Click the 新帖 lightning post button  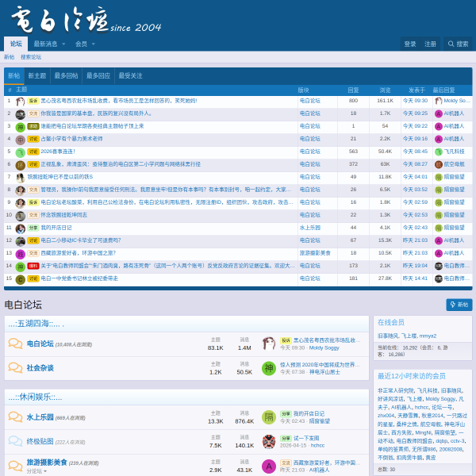[459, 305]
